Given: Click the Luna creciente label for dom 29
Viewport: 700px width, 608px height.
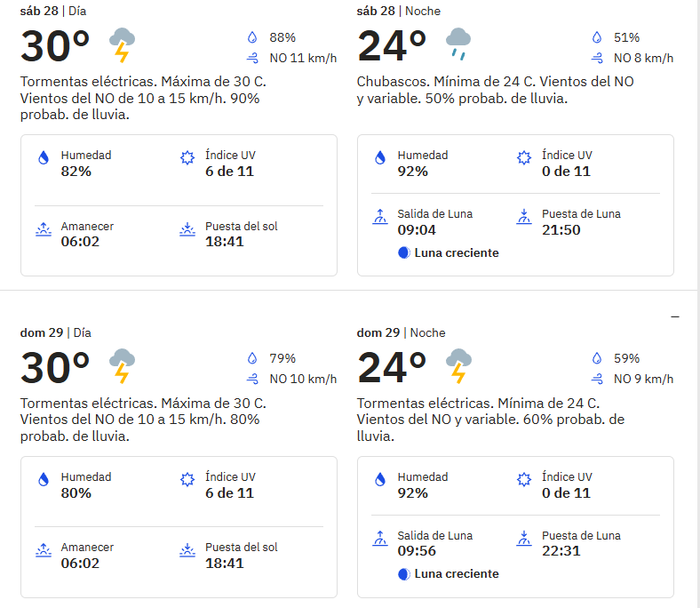Looking at the screenshot, I should tap(457, 573).
